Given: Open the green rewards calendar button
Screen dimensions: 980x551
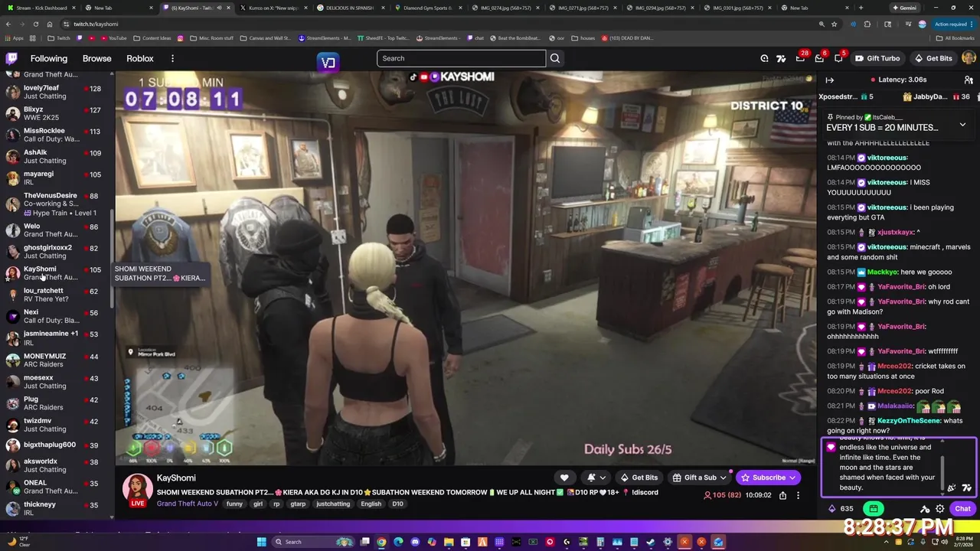Looking at the screenshot, I should tap(874, 509).
